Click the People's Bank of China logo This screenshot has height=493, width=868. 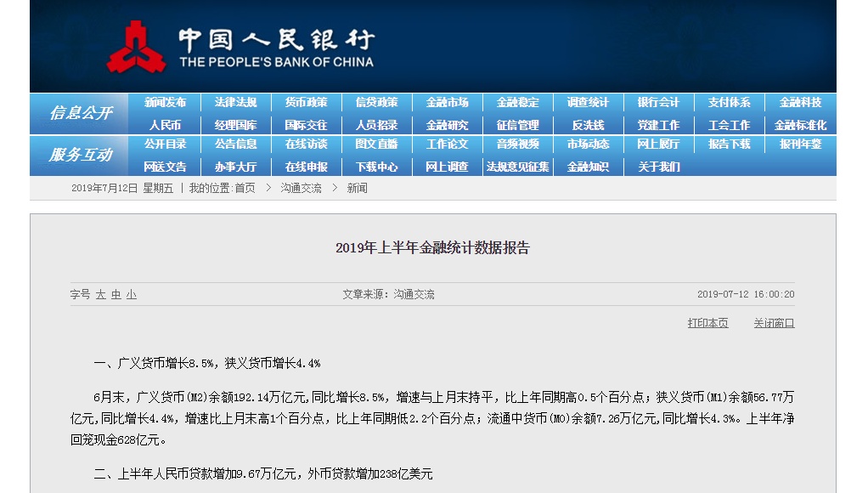(241, 47)
